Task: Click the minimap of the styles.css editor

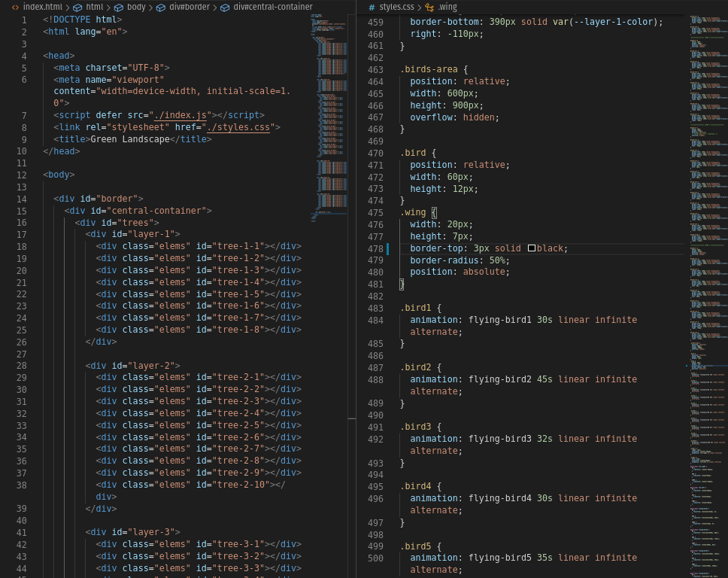Action: click(708, 296)
